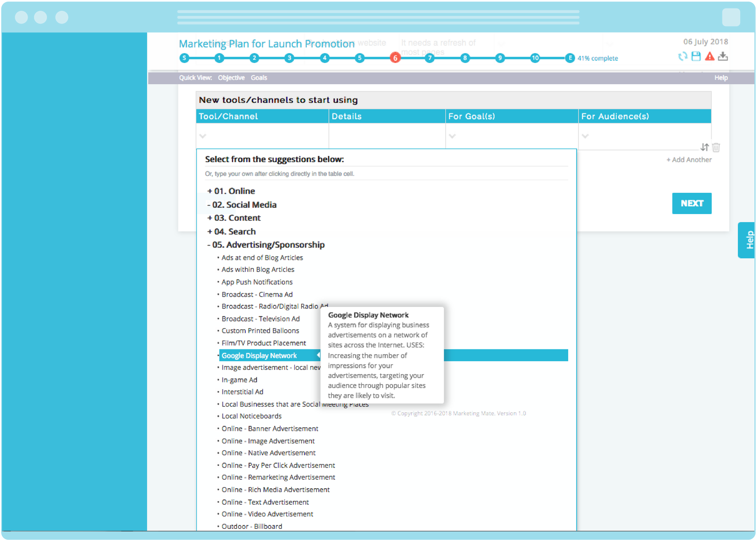This screenshot has height=543, width=756.
Task: Go to step S in progress bar
Action: (x=184, y=58)
